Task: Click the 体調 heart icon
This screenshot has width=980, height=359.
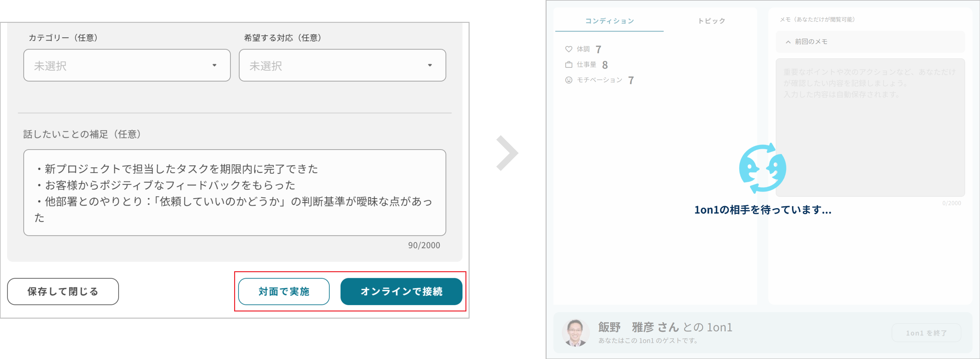Action: pyautogui.click(x=568, y=49)
